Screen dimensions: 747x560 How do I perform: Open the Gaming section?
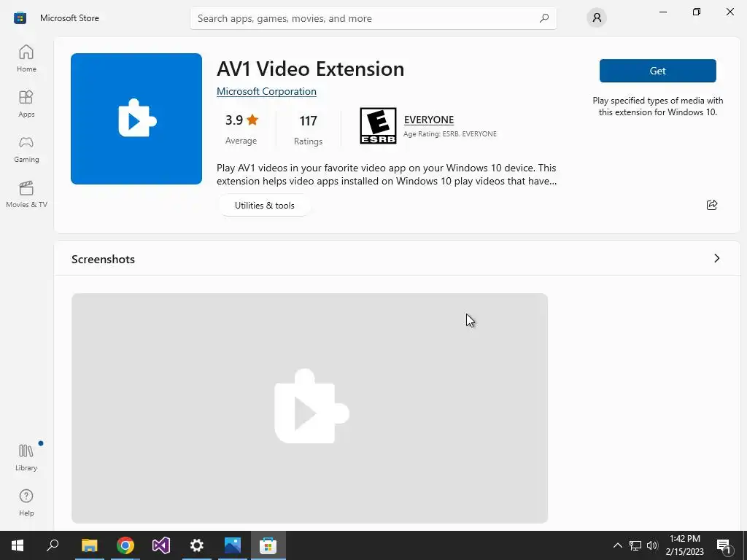(x=26, y=149)
